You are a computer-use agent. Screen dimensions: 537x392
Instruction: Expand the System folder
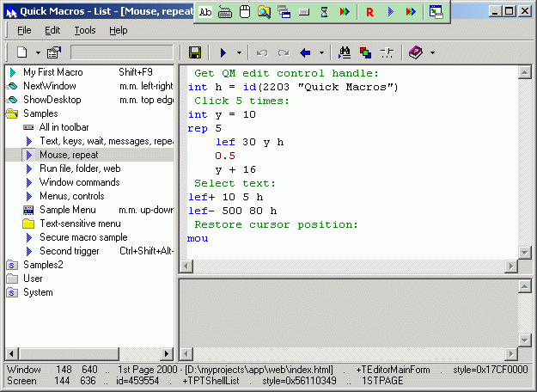tap(38, 292)
